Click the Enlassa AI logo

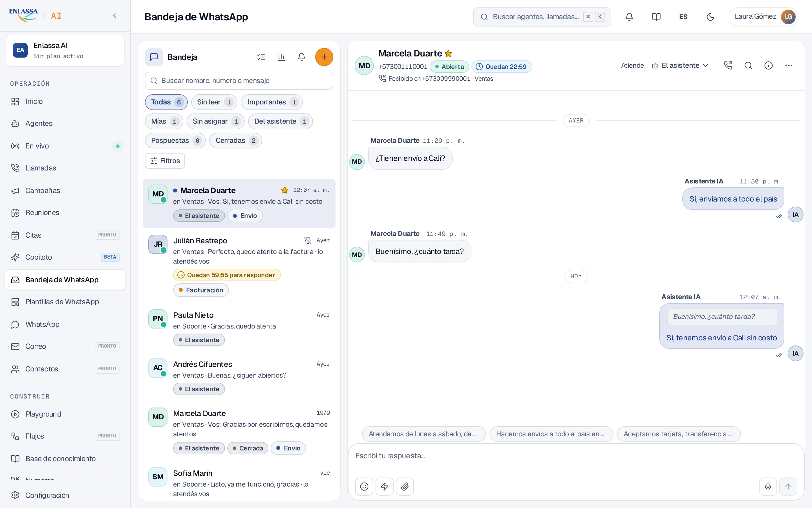[35, 16]
